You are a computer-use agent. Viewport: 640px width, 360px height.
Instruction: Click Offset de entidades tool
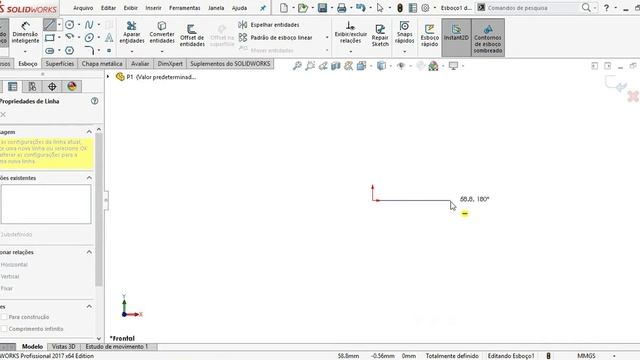pos(192,36)
